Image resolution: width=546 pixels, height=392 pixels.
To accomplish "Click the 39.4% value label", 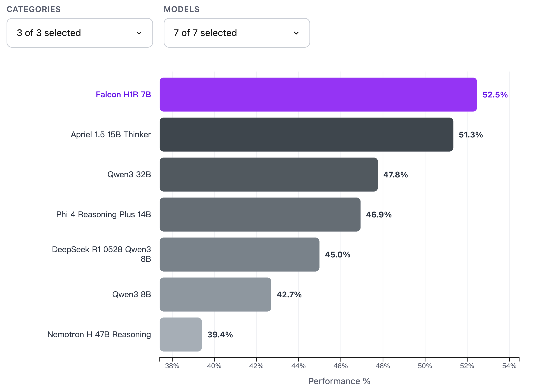I will (220, 335).
